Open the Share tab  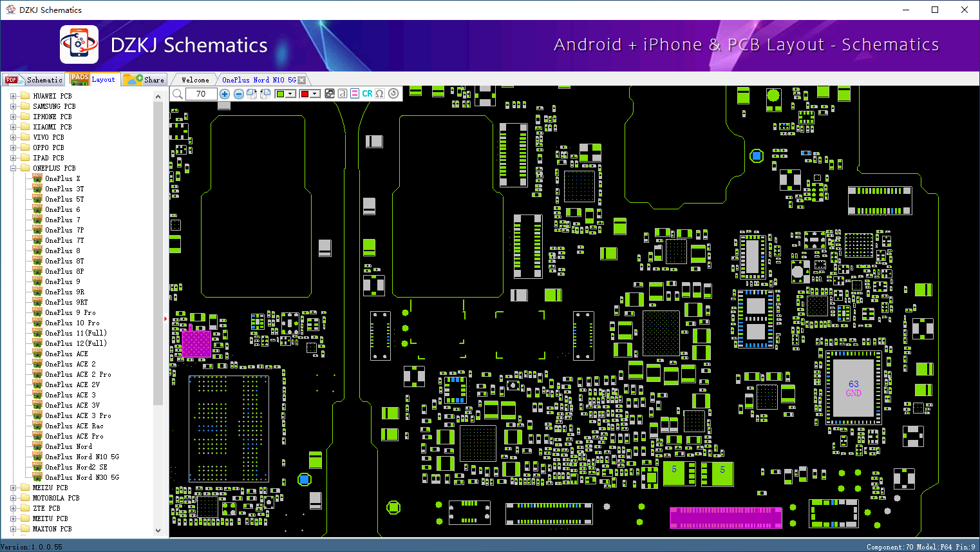coord(144,80)
